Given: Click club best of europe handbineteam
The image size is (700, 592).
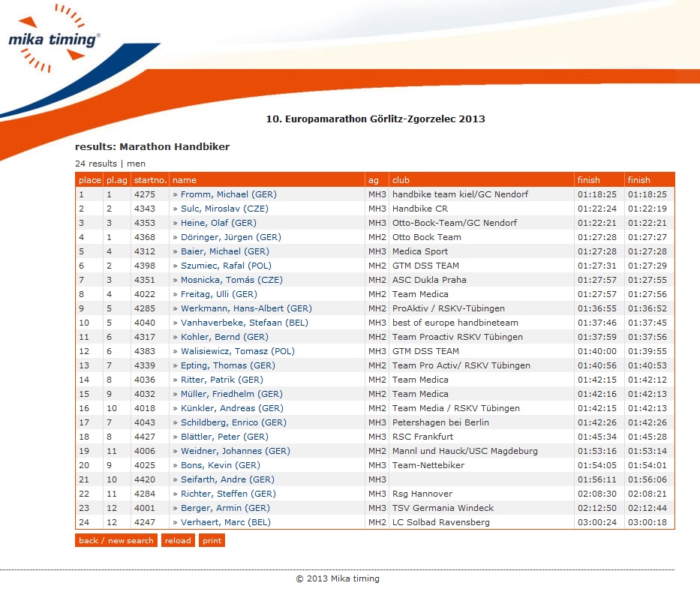Looking at the screenshot, I should point(455,323).
